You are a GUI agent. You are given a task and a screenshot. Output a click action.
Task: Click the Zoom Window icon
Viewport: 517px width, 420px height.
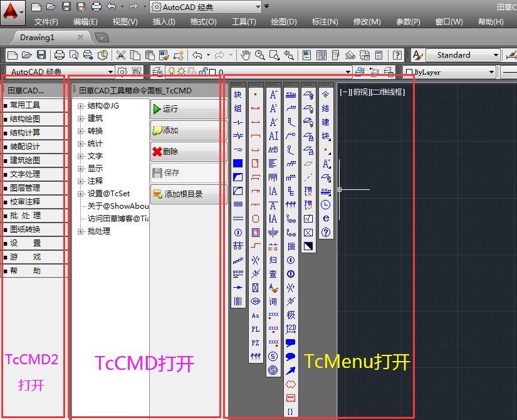tap(274, 55)
